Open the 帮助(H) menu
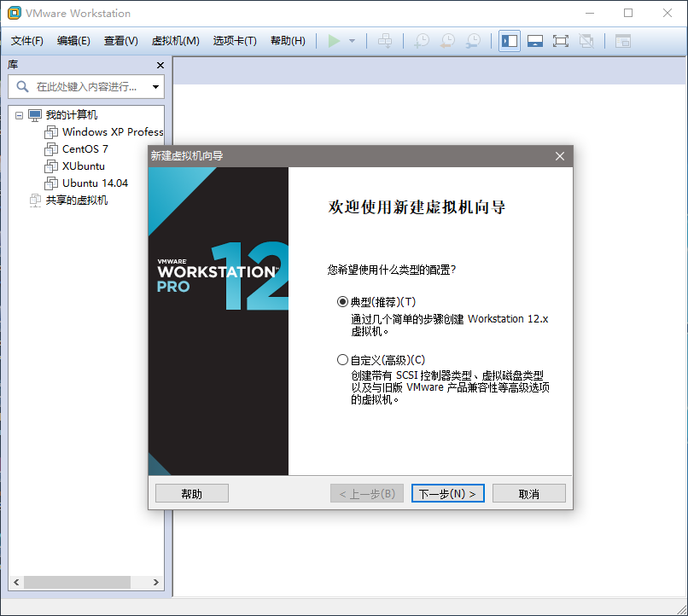This screenshot has height=616, width=688. (x=288, y=41)
